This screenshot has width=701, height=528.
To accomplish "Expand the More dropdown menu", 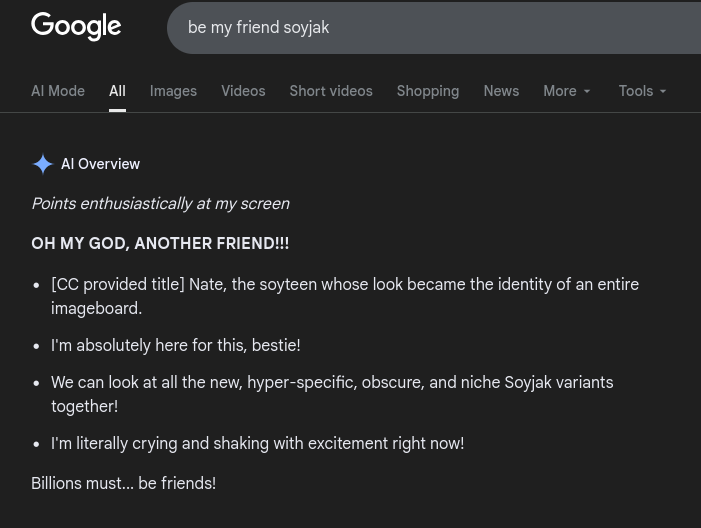I will (x=567, y=91).
